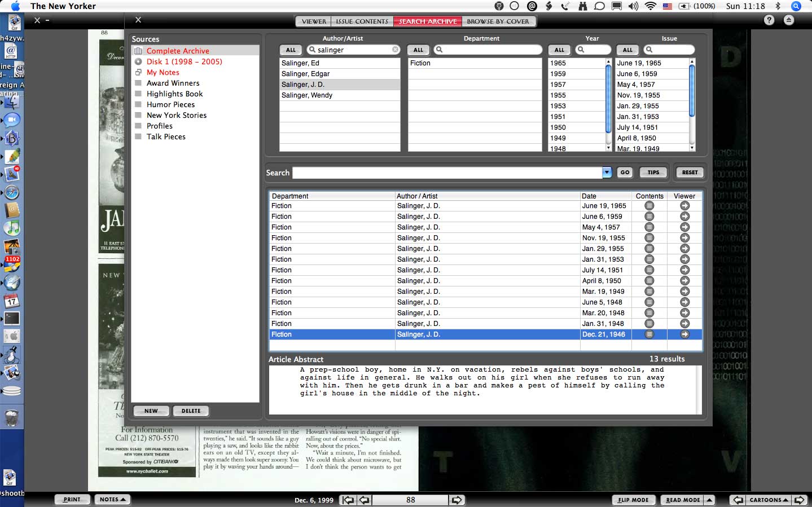Open The New Yorker application menu
The width and height of the screenshot is (812, 507).
point(63,6)
